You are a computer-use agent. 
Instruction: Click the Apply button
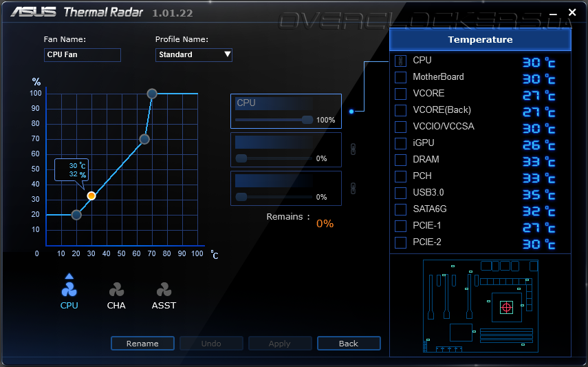click(x=280, y=344)
